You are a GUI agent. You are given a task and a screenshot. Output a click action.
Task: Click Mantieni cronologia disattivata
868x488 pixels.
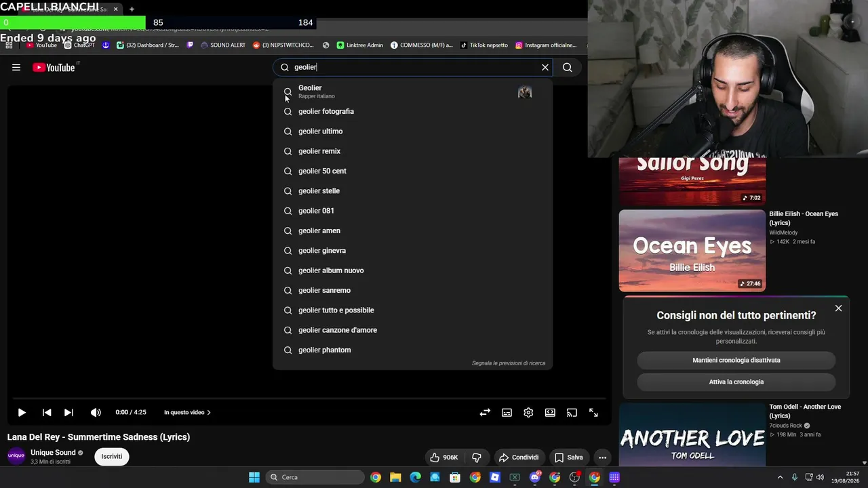pyautogui.click(x=736, y=360)
